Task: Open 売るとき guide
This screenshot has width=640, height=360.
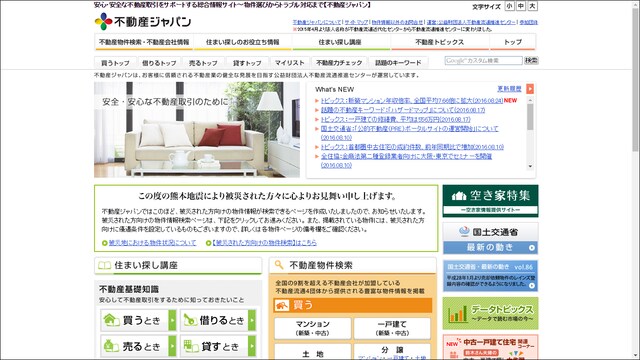Action: (138, 346)
